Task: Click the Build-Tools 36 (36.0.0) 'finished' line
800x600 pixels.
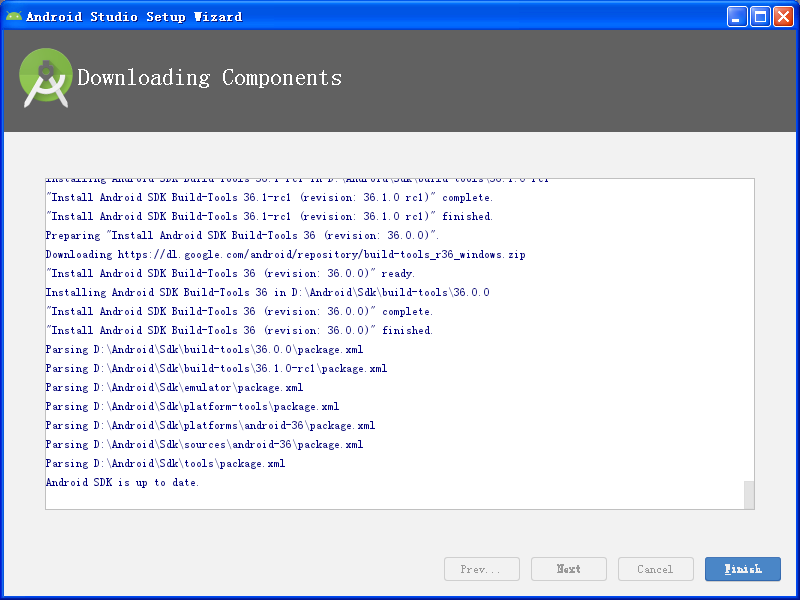Action: (239, 330)
